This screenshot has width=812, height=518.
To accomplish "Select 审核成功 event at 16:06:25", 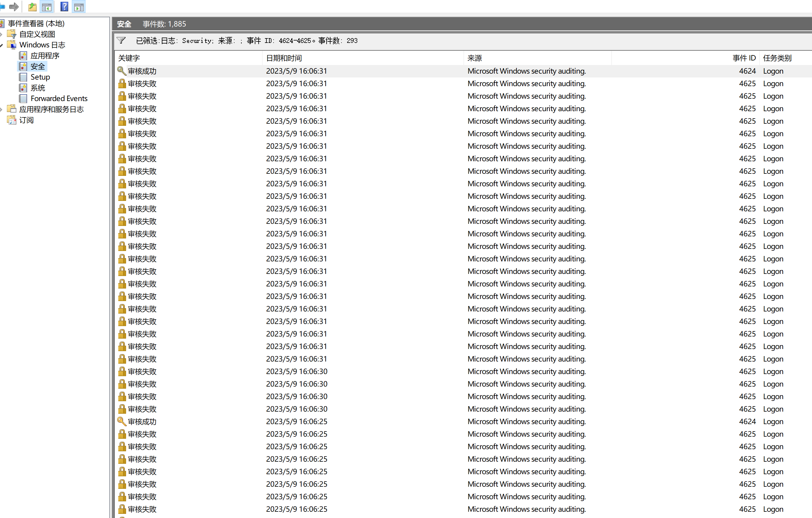I will tap(142, 421).
